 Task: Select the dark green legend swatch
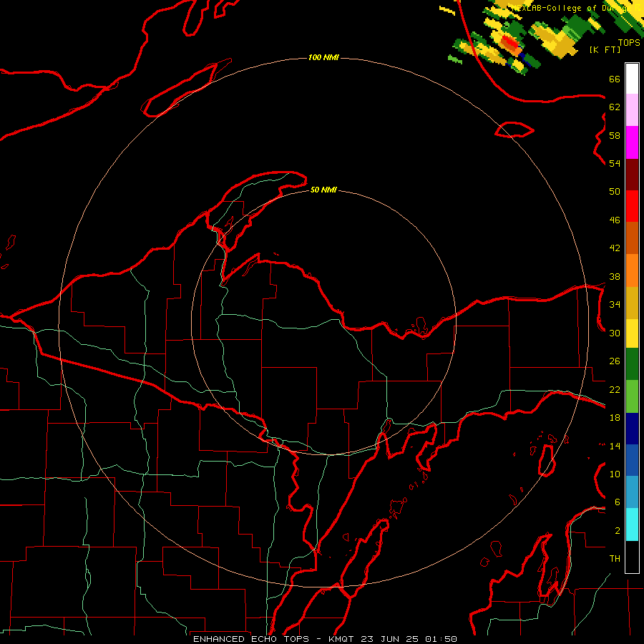point(632,364)
